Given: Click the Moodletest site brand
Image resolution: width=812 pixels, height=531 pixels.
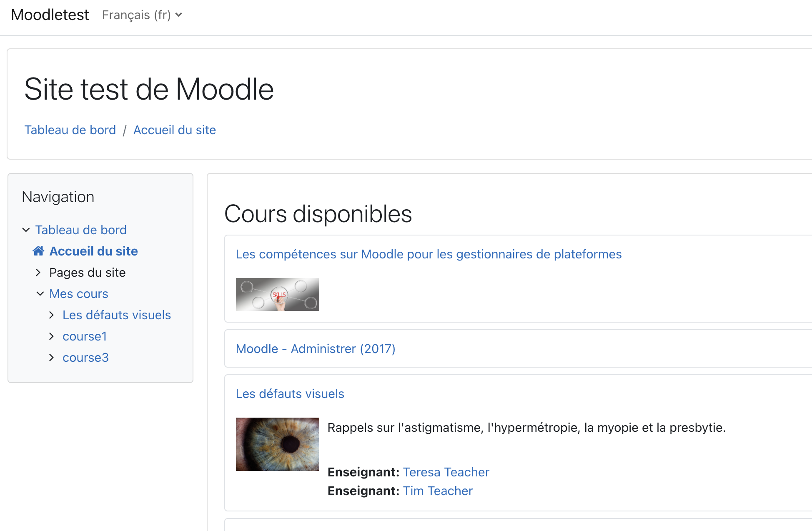Looking at the screenshot, I should 50,15.
